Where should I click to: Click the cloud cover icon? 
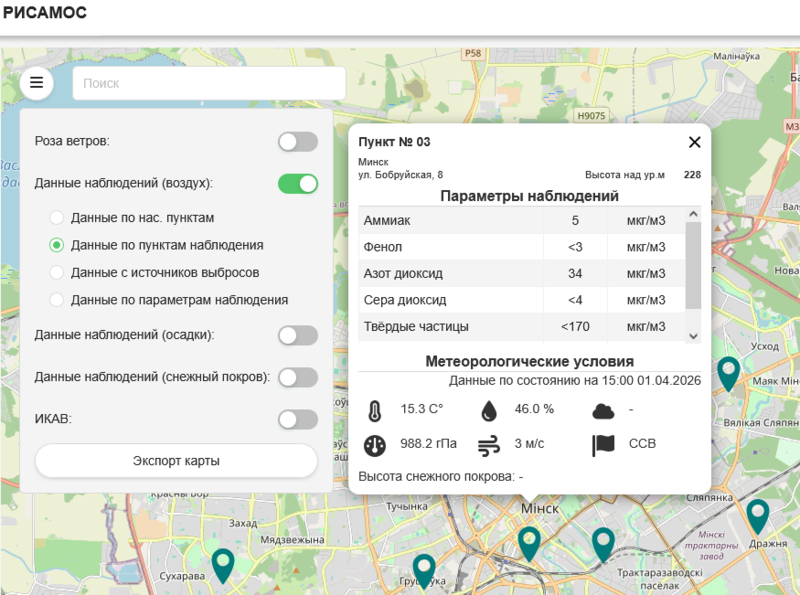(x=603, y=410)
